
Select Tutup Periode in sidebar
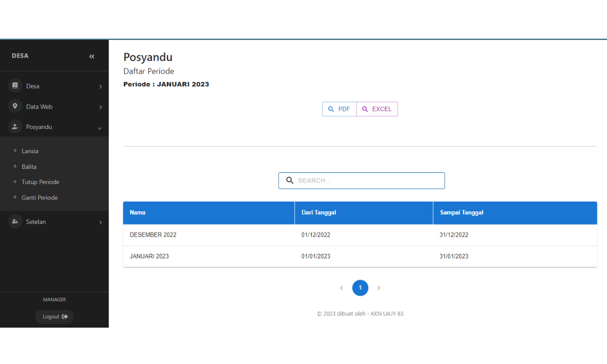(x=40, y=182)
